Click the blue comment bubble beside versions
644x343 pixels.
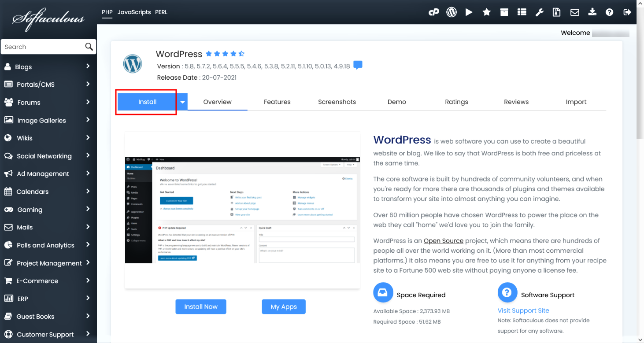point(358,66)
